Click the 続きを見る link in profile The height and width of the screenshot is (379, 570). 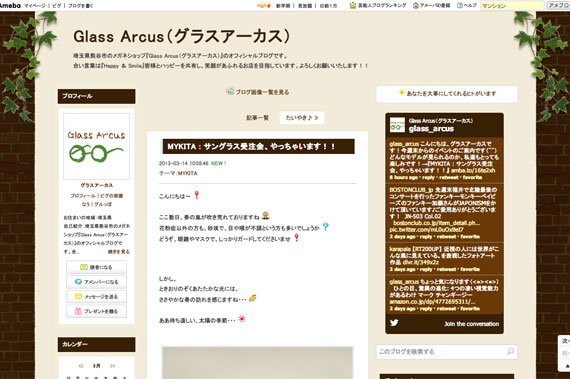(x=119, y=251)
